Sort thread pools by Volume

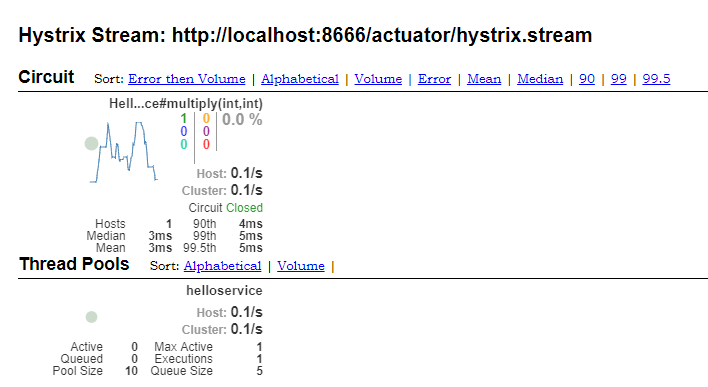(x=301, y=266)
